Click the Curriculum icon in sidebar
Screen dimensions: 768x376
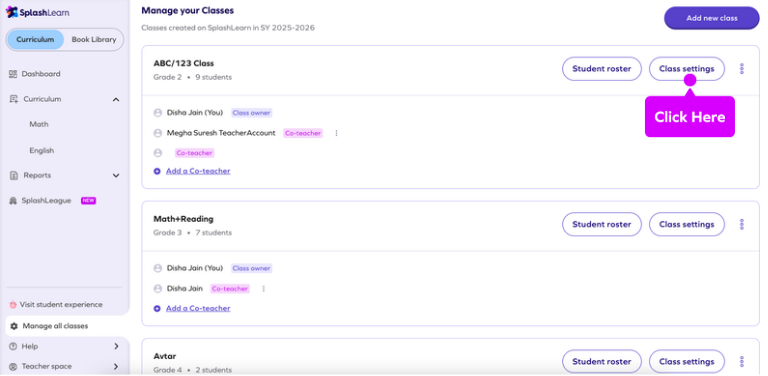[14, 99]
